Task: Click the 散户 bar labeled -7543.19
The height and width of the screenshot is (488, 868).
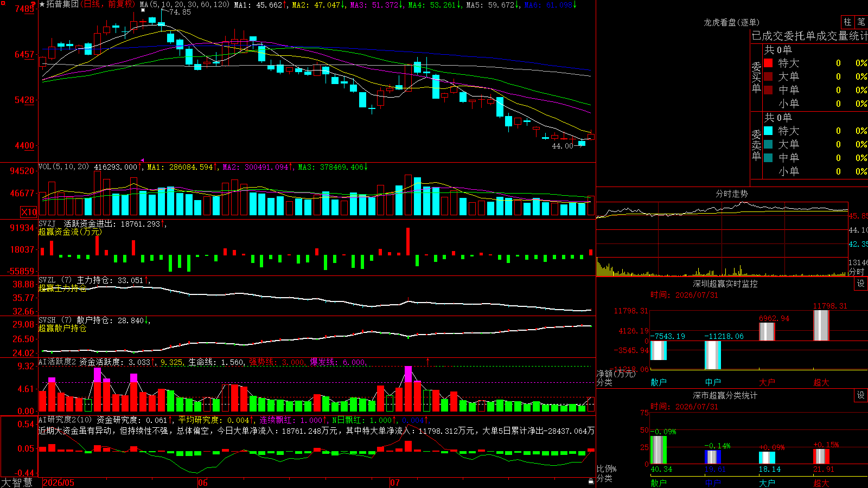Action: 659,350
